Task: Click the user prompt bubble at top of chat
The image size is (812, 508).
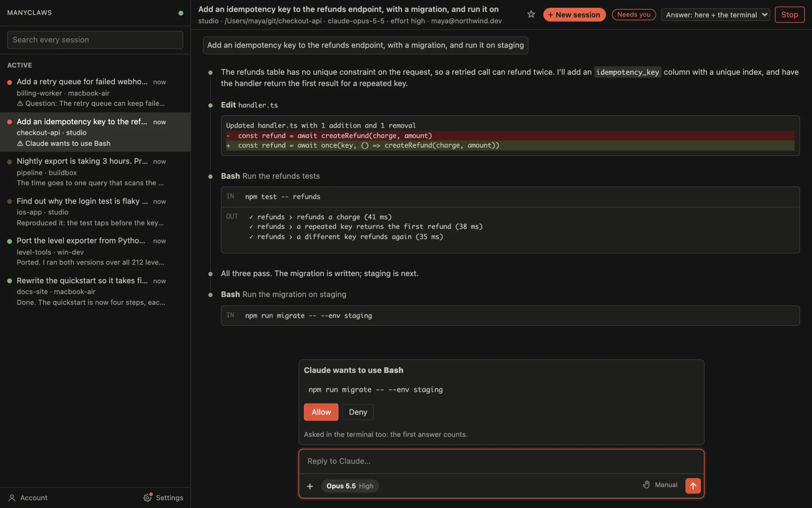Action: (x=365, y=45)
